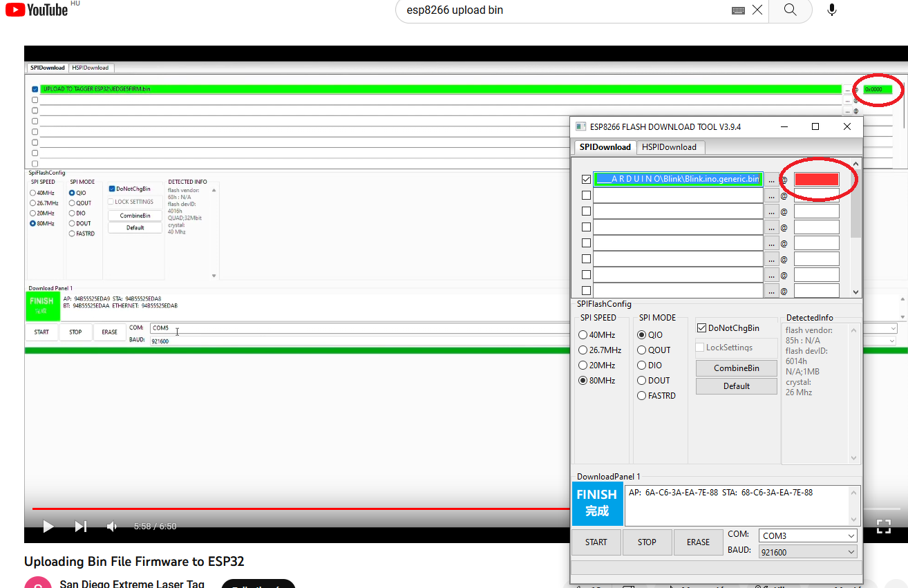Viewport: 908px width, 588px height.
Task: Switch the video to fullscreen
Action: [884, 527]
